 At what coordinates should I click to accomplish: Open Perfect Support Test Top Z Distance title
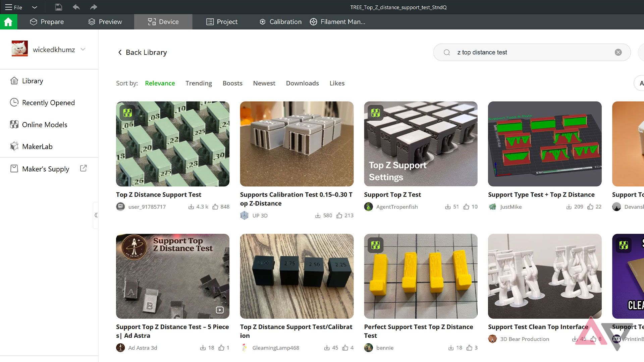419,331
